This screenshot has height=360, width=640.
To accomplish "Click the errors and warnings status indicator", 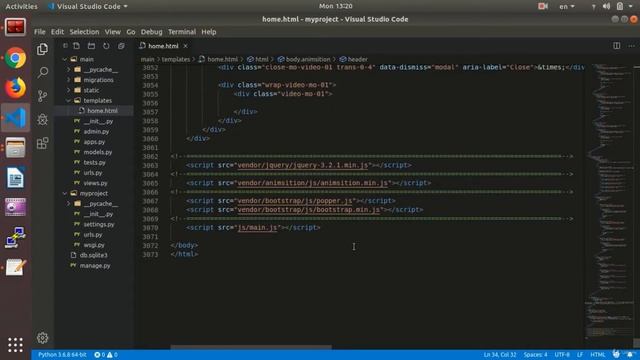I will (106, 355).
